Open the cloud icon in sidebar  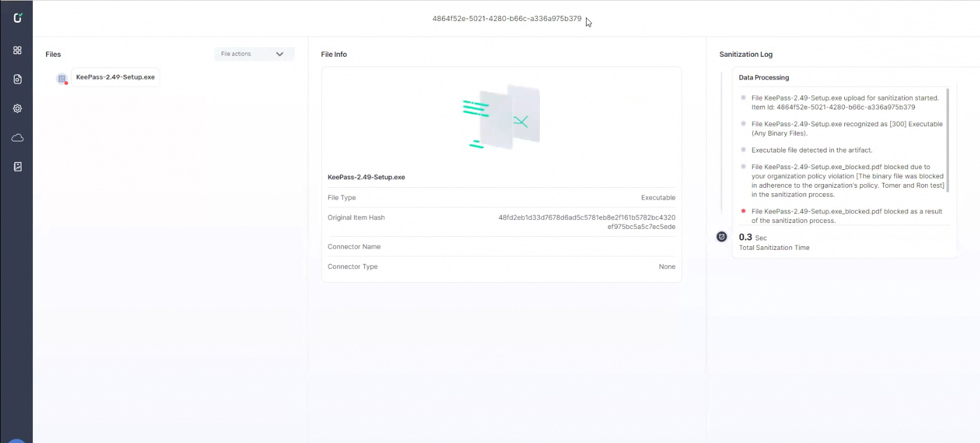tap(17, 138)
